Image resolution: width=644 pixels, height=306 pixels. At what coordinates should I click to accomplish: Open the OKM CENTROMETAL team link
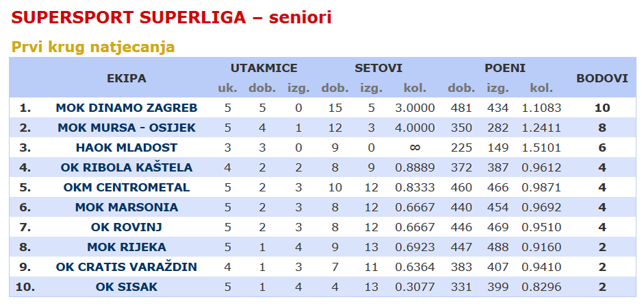[x=127, y=187]
